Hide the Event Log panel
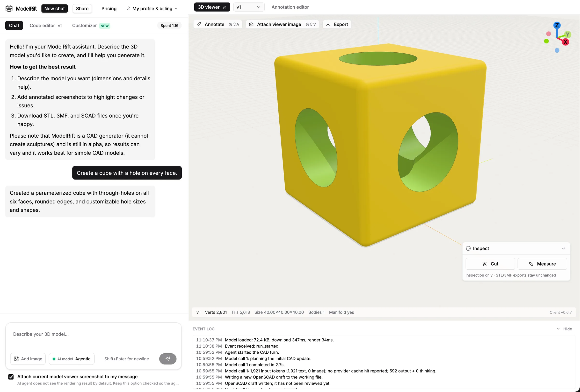The width and height of the screenshot is (580, 392). tap(564, 329)
